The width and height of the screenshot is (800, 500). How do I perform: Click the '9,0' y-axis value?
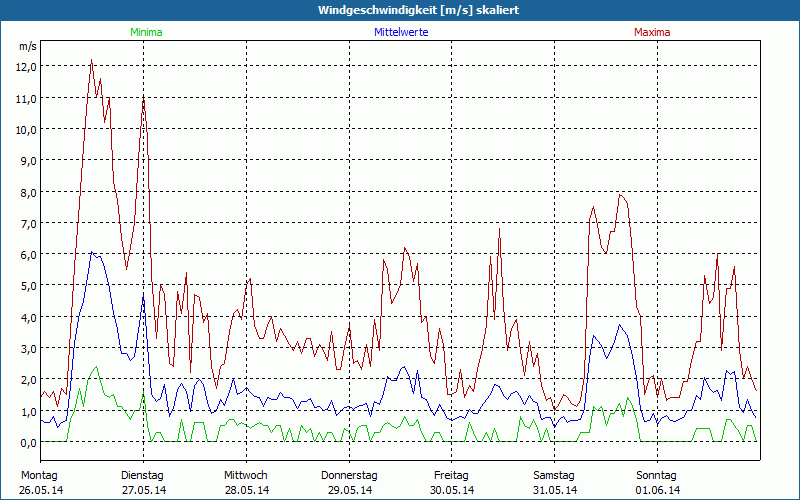click(x=30, y=161)
